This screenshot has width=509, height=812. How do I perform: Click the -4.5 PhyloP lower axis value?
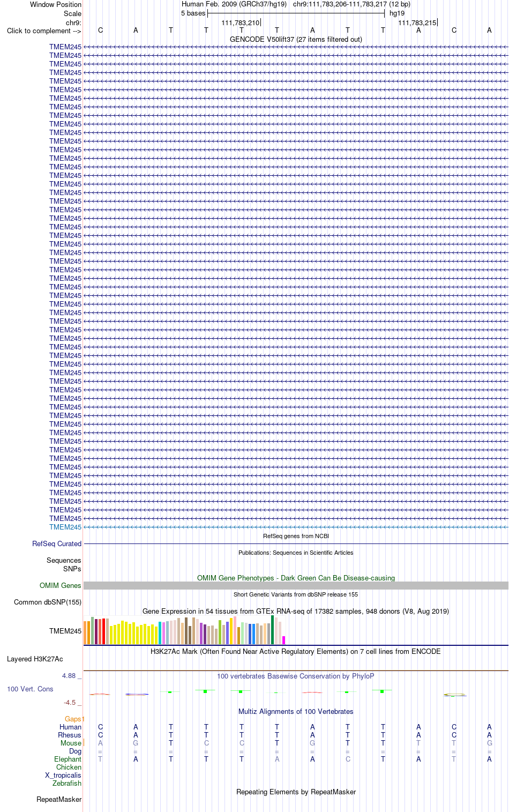pyautogui.click(x=70, y=702)
